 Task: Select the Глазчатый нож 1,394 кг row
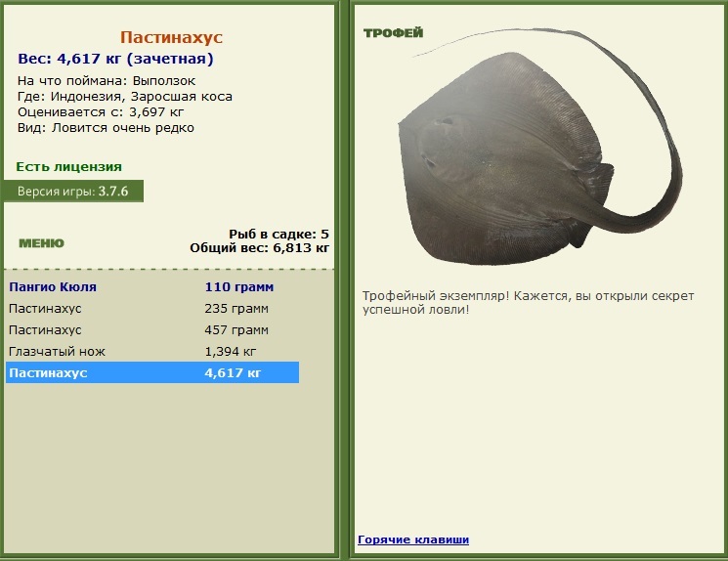(x=152, y=351)
